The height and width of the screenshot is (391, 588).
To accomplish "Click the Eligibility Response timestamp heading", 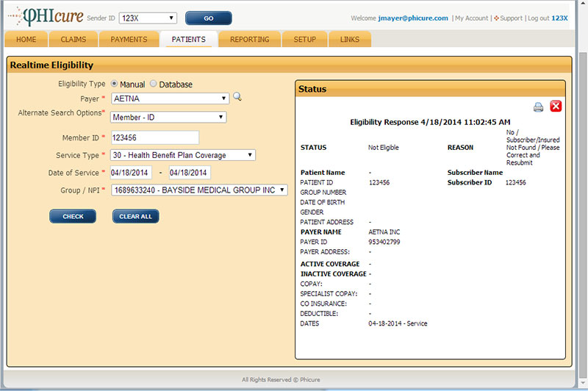I will (430, 122).
